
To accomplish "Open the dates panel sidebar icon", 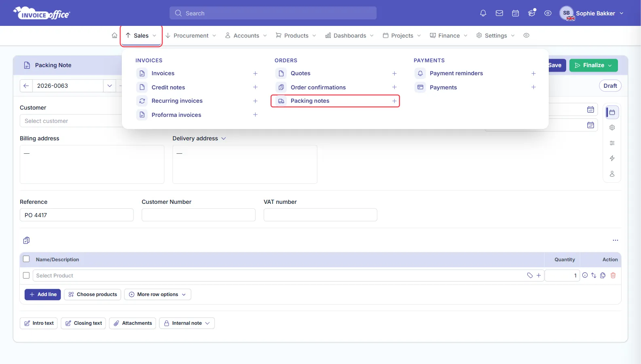I will (x=612, y=112).
